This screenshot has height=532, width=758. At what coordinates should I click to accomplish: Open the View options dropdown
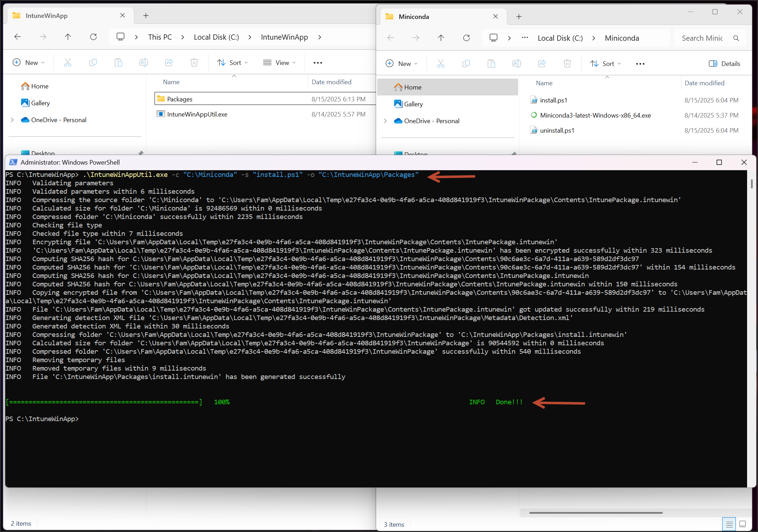(x=280, y=62)
